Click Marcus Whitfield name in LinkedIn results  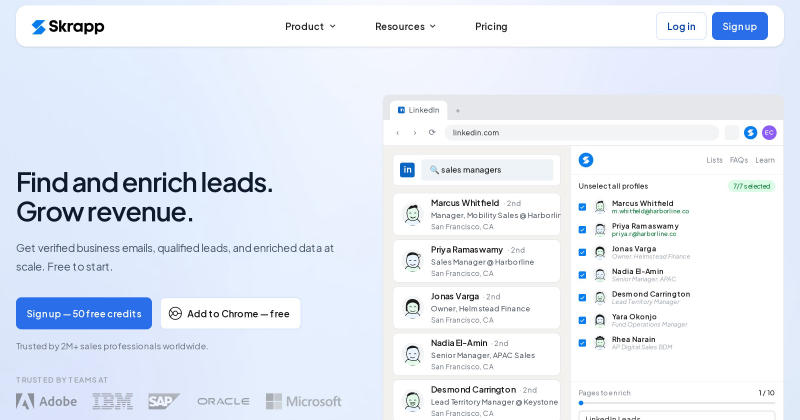tap(465, 203)
